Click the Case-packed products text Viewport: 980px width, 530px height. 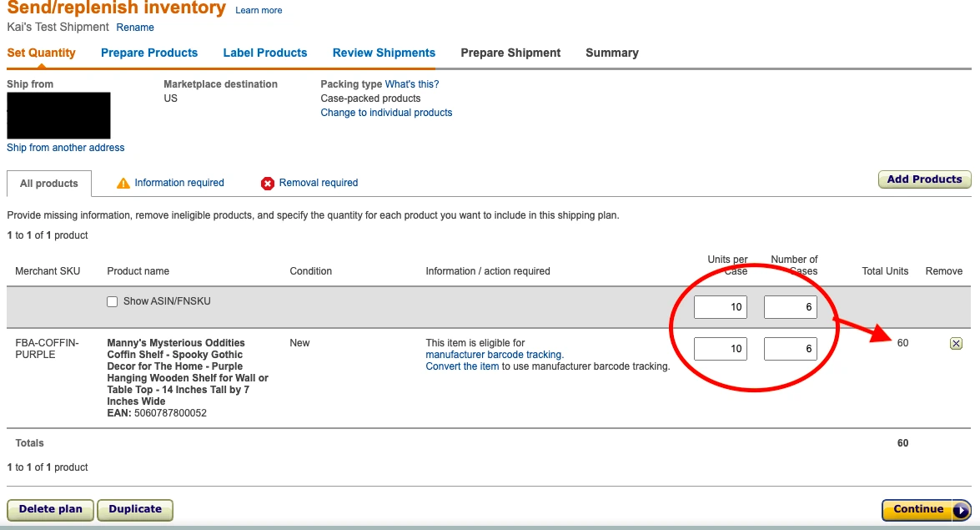click(x=370, y=98)
